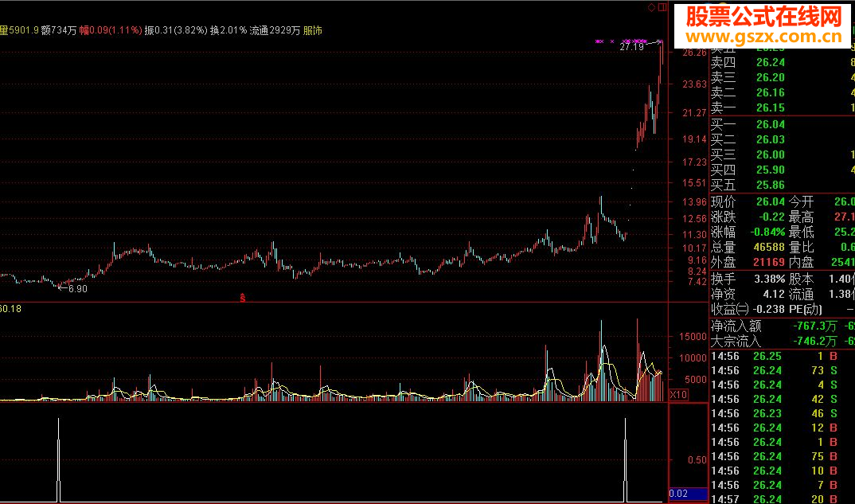
Task: Click the 23.63 price axis label
Action: (694, 84)
